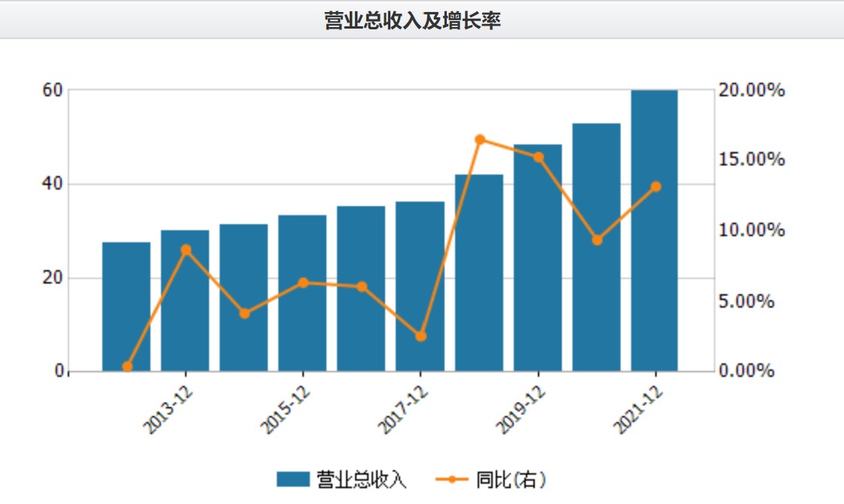Click the lowest orange data point at 0%
Viewport: 844px width, 504px height.
pos(126,366)
